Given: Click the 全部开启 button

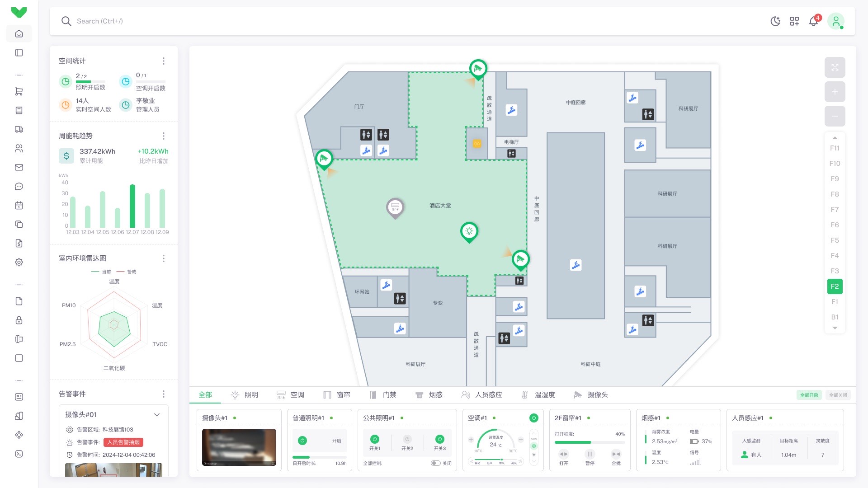Looking at the screenshot, I should [x=809, y=395].
